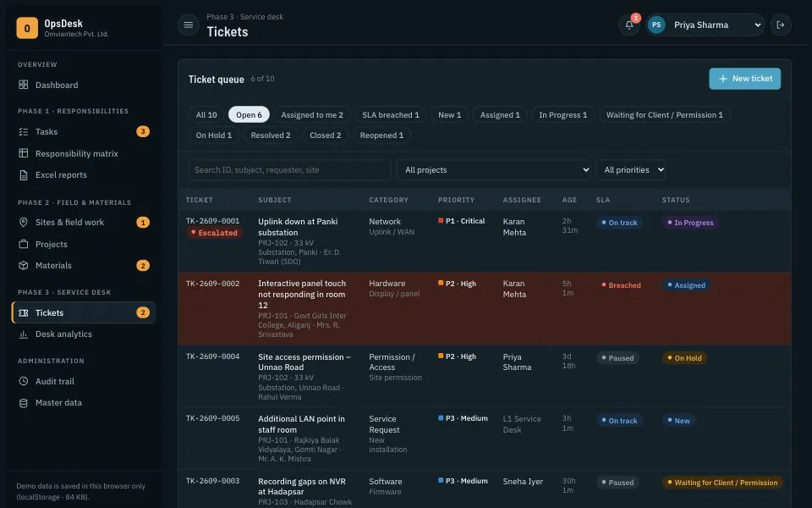Open the All priorities filter dropdown
The width and height of the screenshot is (812, 508).
pyautogui.click(x=631, y=170)
